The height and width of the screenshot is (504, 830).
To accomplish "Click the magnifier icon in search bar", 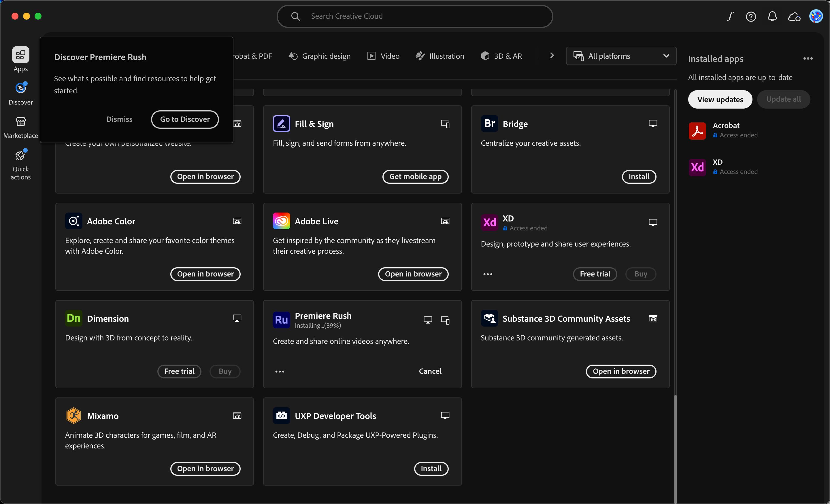I will click(x=295, y=16).
